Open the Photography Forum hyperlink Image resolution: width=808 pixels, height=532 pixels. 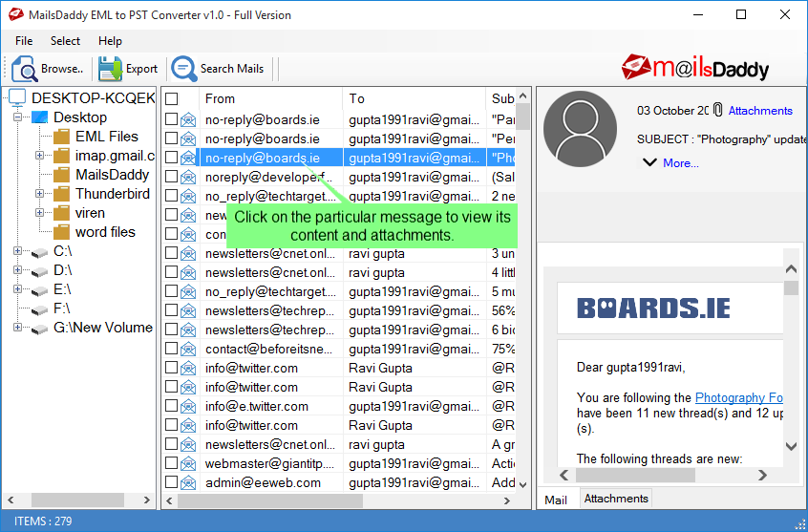pos(739,397)
